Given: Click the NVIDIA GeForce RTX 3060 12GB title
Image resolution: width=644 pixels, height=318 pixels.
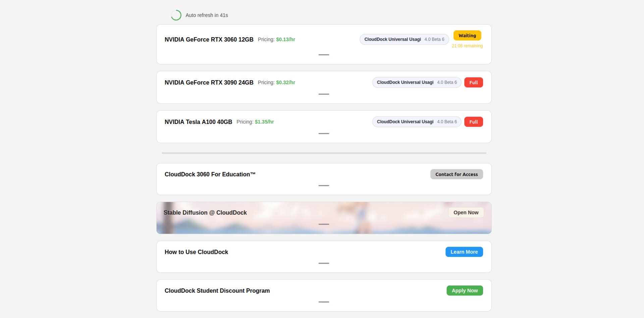Looking at the screenshot, I should pyautogui.click(x=209, y=40).
